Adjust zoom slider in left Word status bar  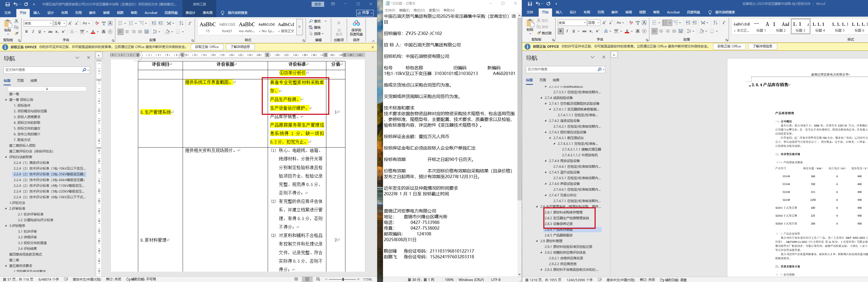[x=343, y=279]
